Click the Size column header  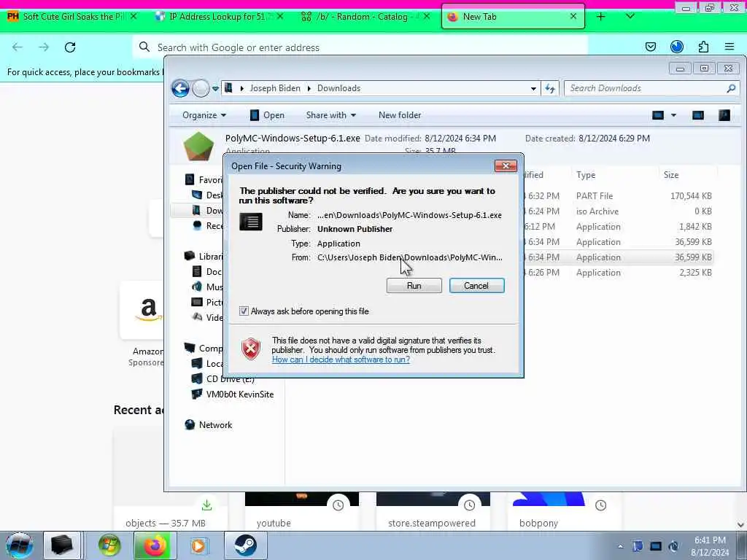point(671,175)
